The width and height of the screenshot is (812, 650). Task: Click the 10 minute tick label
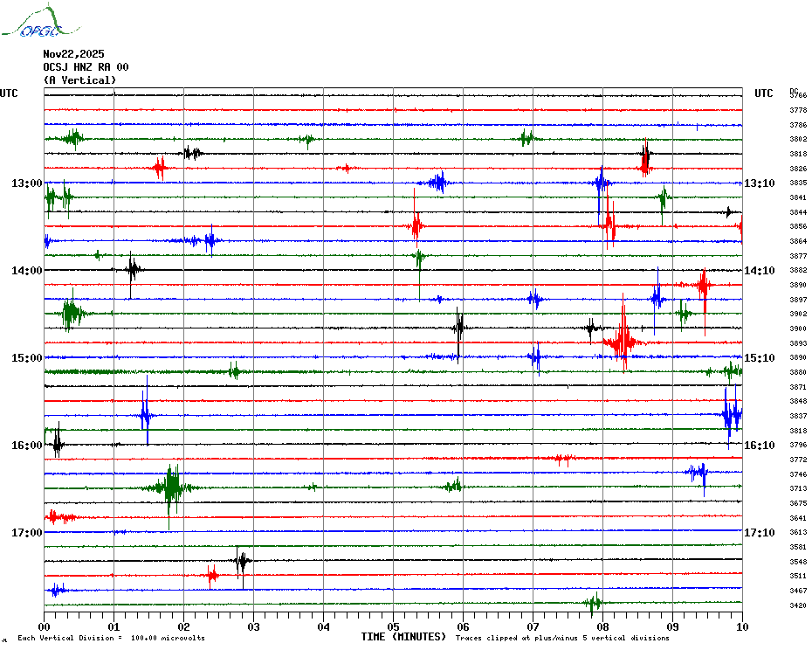pyautogui.click(x=742, y=626)
